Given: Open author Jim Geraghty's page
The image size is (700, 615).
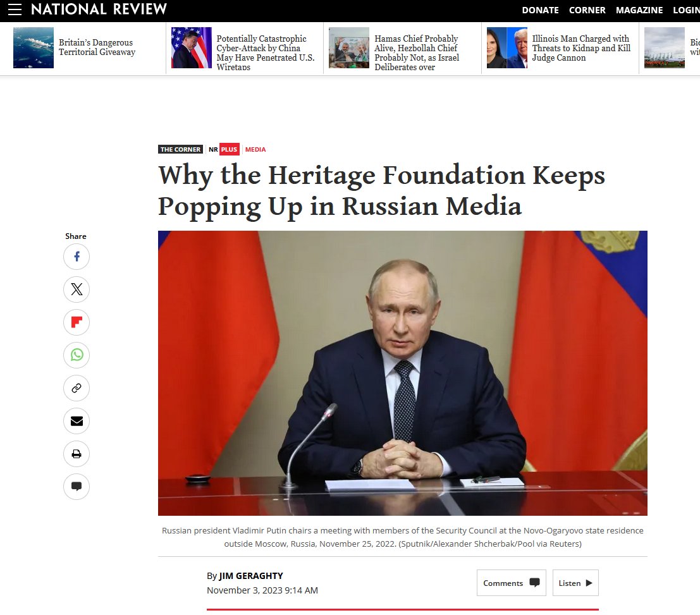Looking at the screenshot, I should pyautogui.click(x=251, y=576).
